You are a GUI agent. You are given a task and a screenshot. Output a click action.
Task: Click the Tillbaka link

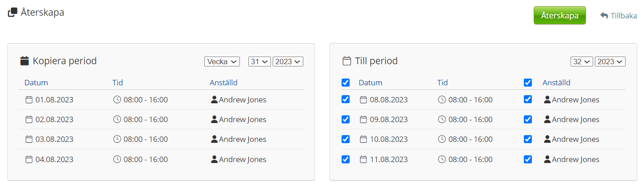[623, 16]
